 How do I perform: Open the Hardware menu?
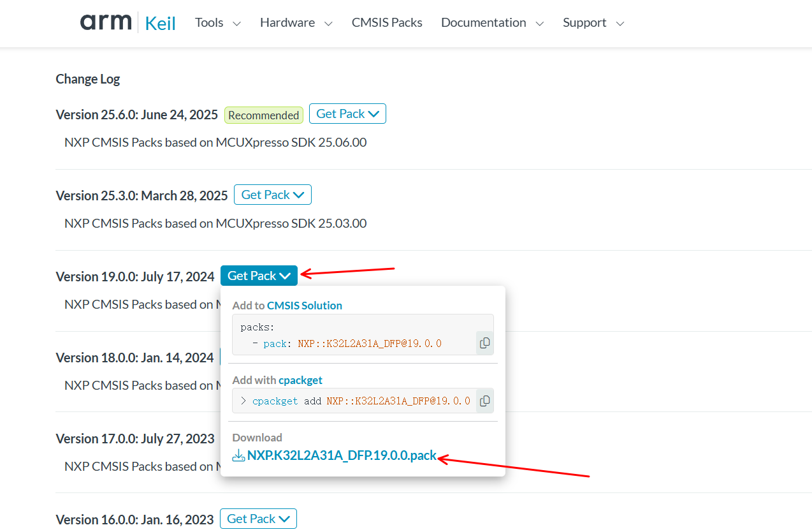[x=296, y=23]
